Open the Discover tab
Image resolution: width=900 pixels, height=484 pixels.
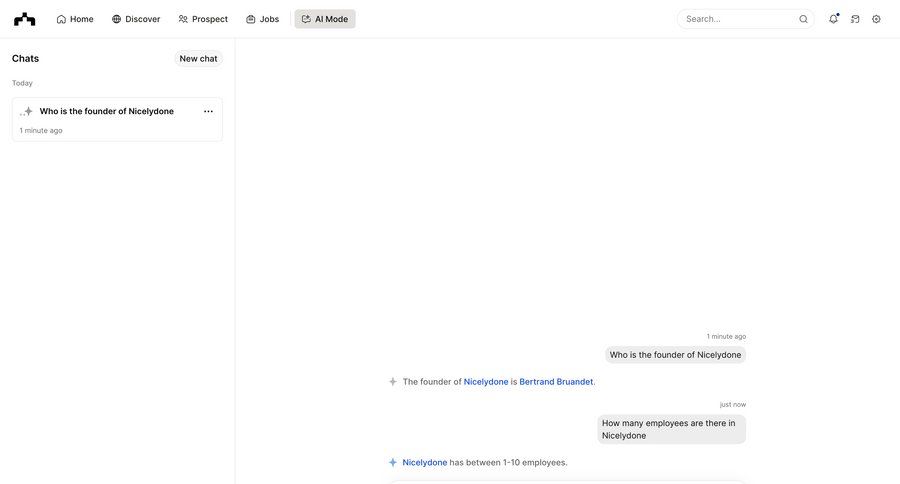point(136,19)
